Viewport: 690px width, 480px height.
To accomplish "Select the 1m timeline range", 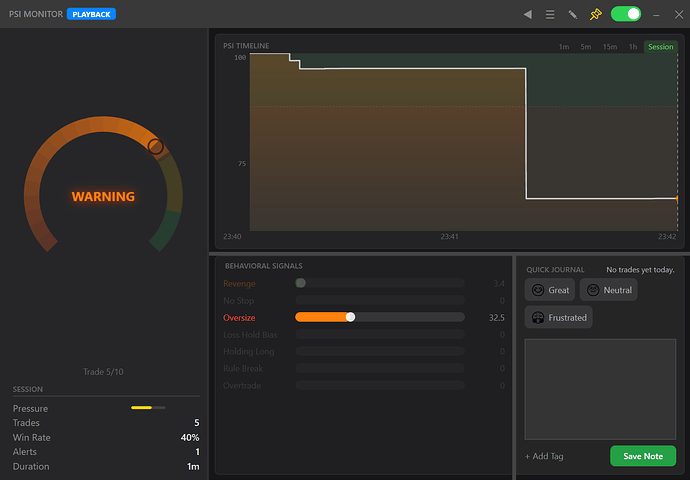I will [x=564, y=47].
